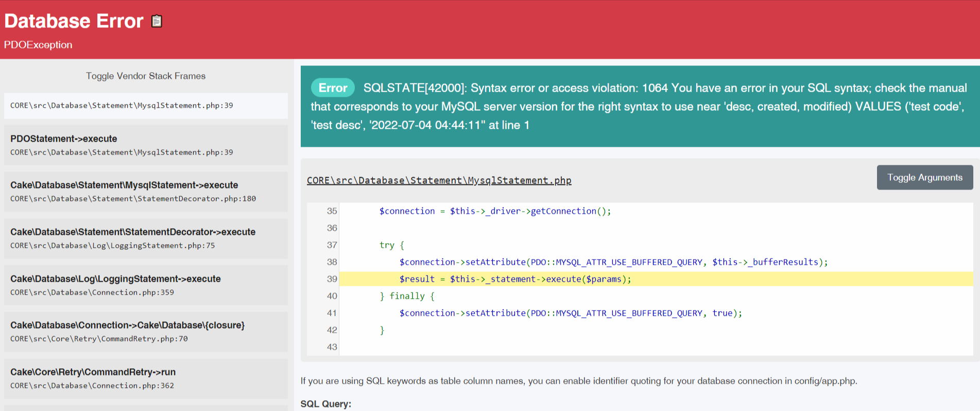The image size is (980, 411).
Task: Select the Connection->Cake\Database\{closure} frame
Action: [x=146, y=332]
